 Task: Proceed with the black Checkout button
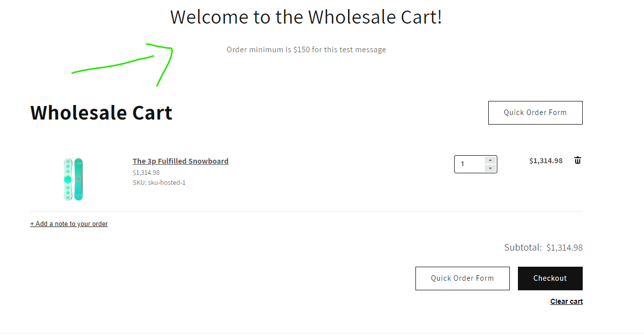[550, 278]
